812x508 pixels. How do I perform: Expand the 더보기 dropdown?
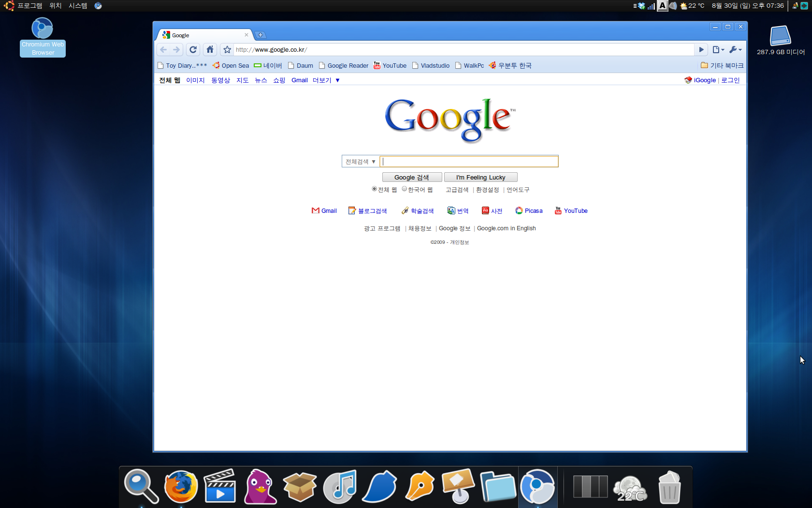click(326, 80)
